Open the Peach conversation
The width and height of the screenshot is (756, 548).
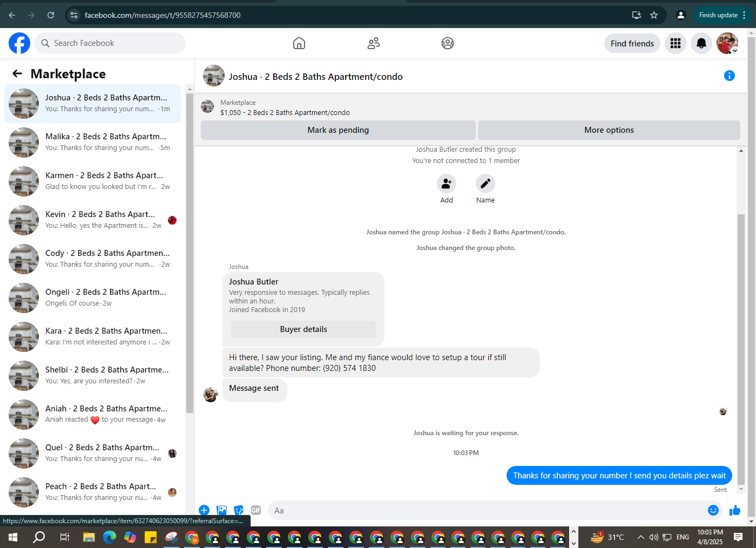93,492
